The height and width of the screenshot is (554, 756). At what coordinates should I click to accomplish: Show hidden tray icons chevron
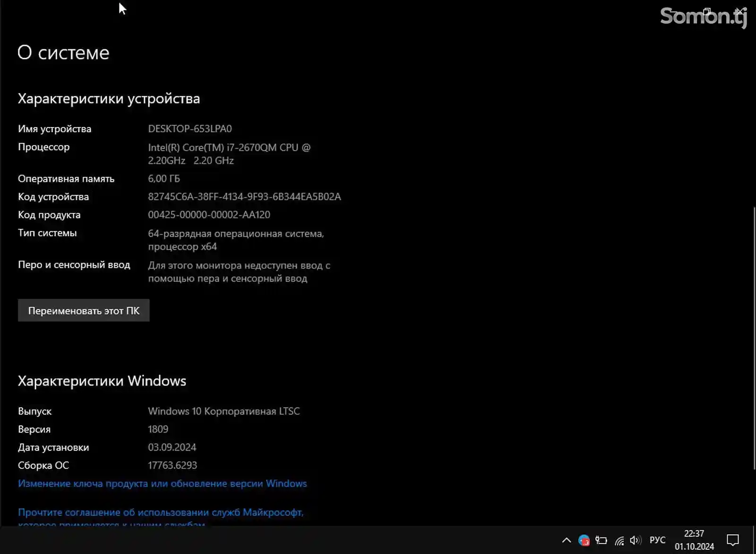click(566, 540)
